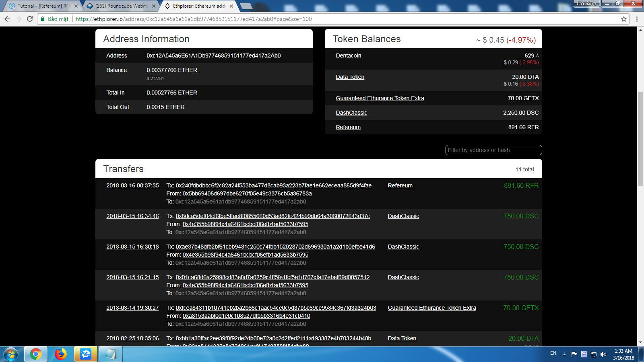Image resolution: width=644 pixels, height=362 pixels.
Task: Open Guaranteed Ethurance Token Extra in 70.00 GETX transfer
Action: (432, 308)
